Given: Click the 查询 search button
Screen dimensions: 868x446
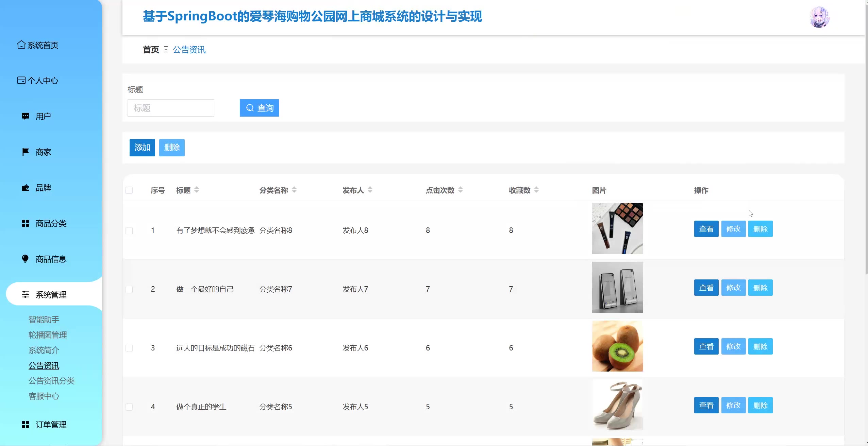Looking at the screenshot, I should (259, 108).
